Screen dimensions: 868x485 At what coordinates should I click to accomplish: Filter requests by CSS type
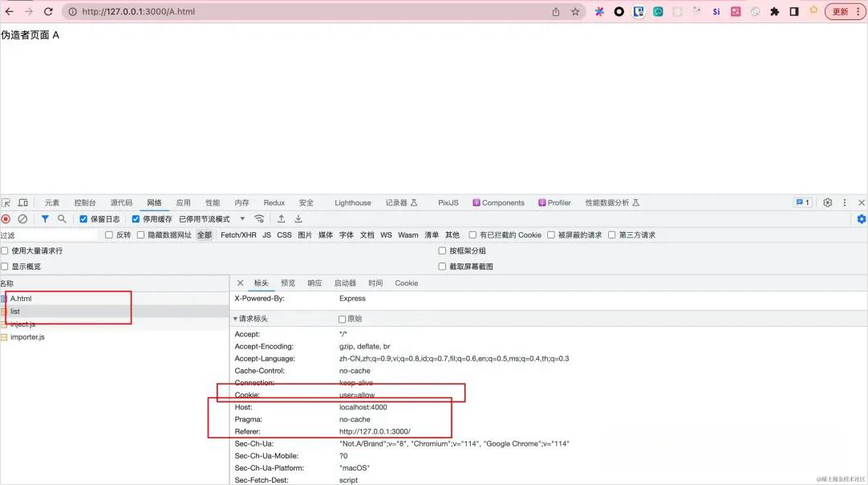coord(284,235)
